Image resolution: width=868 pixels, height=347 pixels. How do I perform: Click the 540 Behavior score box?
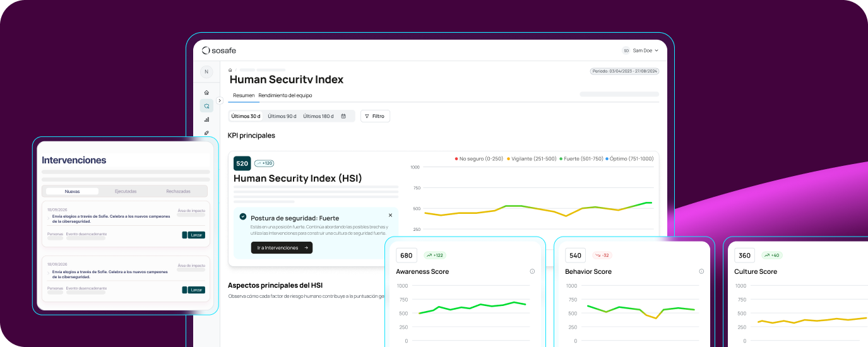click(x=575, y=256)
